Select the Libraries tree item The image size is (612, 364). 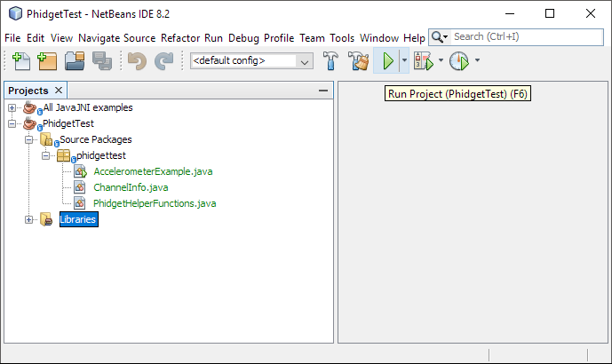[78, 219]
